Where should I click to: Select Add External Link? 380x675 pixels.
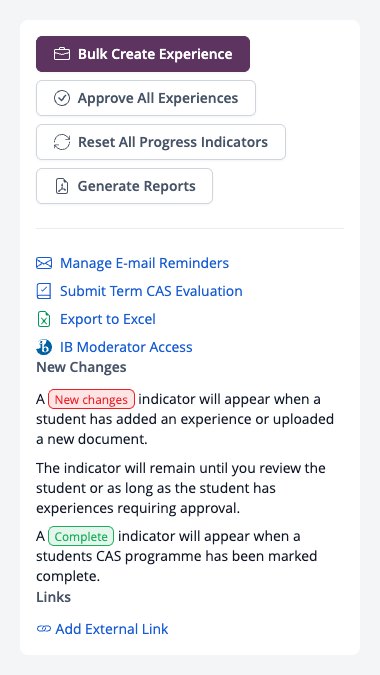112,629
